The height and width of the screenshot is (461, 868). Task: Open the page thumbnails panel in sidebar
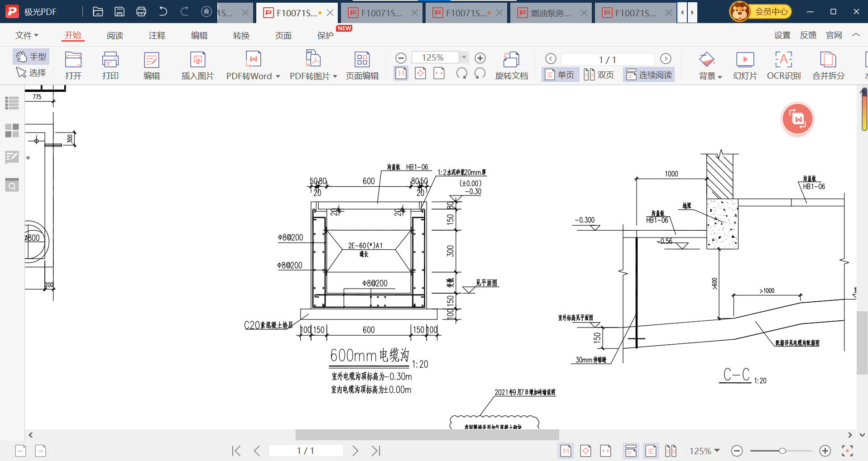click(x=12, y=130)
